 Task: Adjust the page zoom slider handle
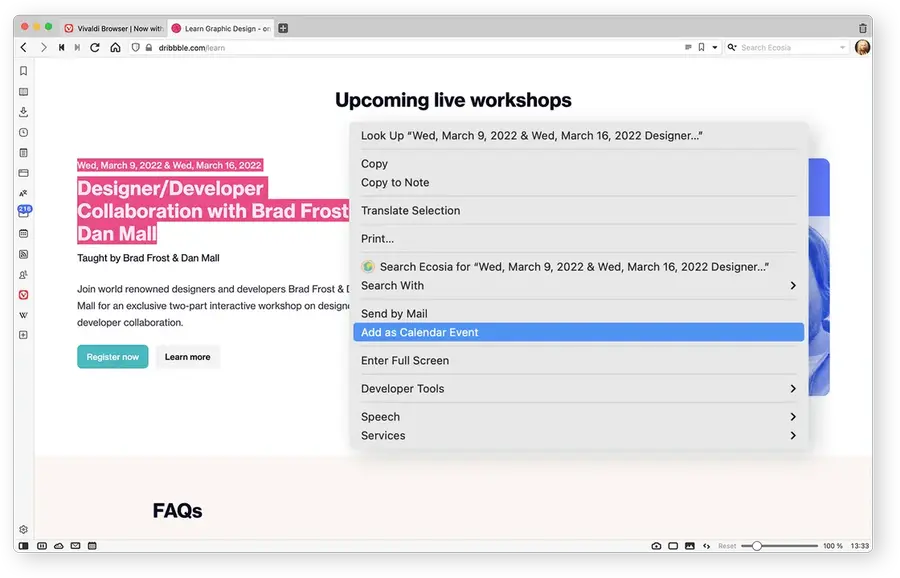757,546
